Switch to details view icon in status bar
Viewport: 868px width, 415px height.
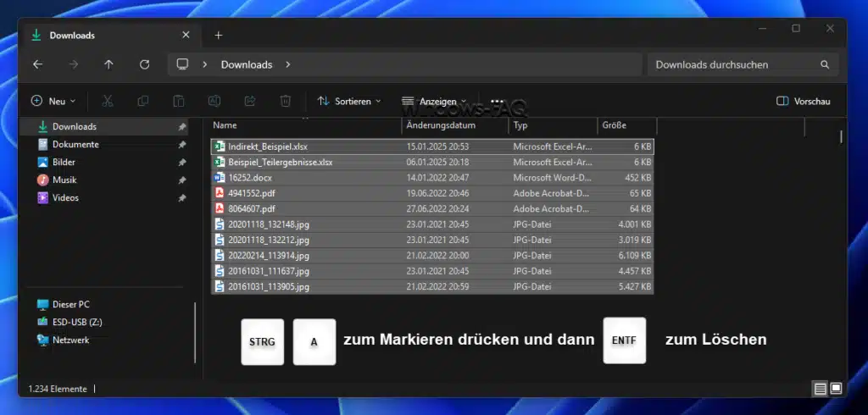(x=820, y=389)
